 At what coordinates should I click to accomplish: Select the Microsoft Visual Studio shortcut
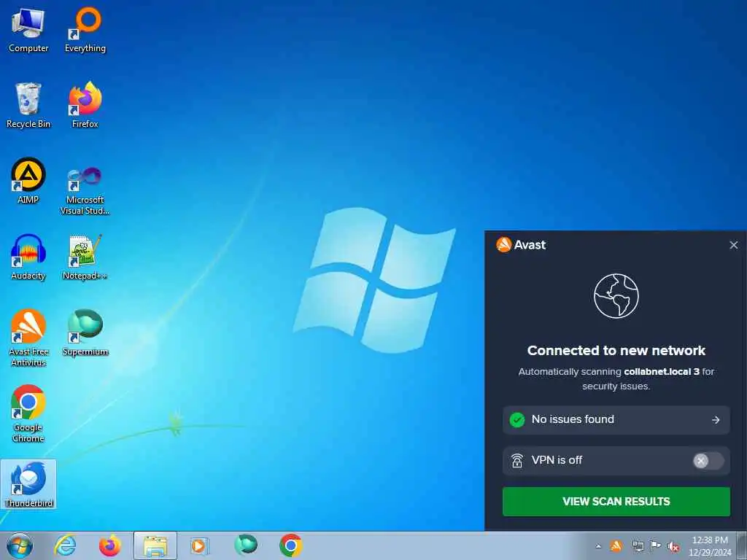click(85, 190)
